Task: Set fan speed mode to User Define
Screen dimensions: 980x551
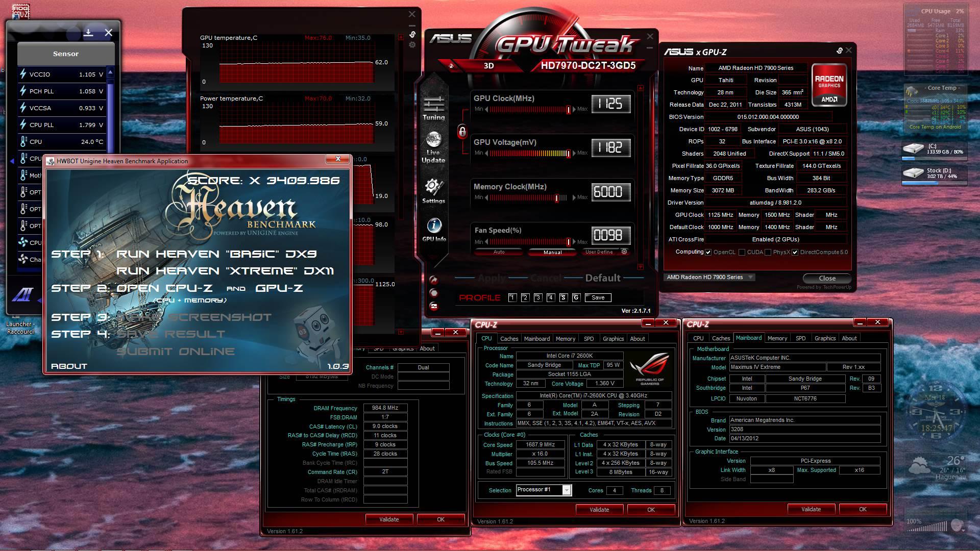Action: coord(599,252)
